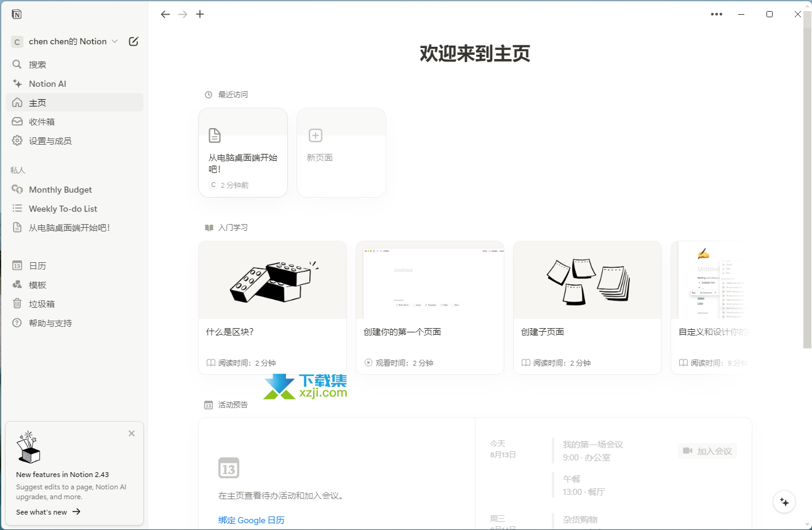
Task: Click the Notion logo icon in title bar
Action: point(17,14)
